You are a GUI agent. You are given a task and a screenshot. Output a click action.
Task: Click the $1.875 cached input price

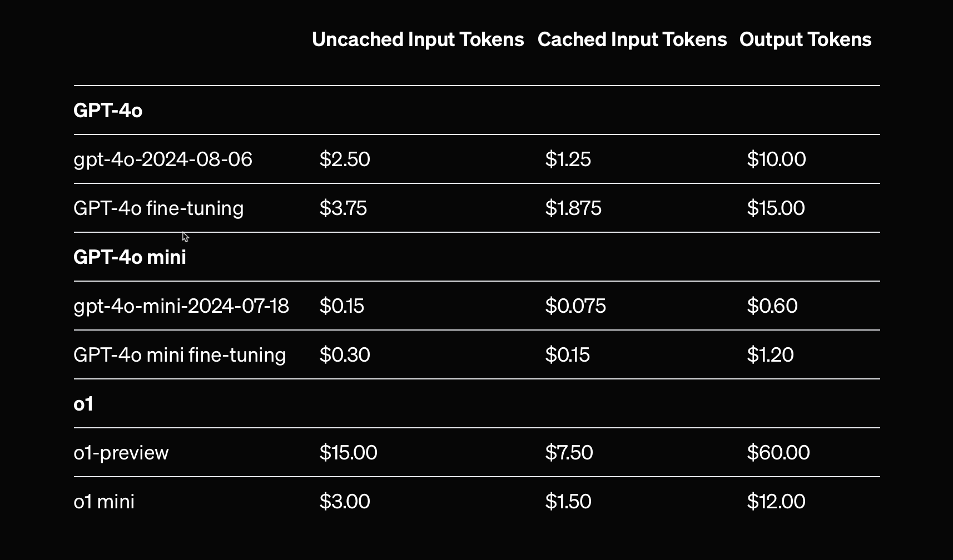[573, 208]
